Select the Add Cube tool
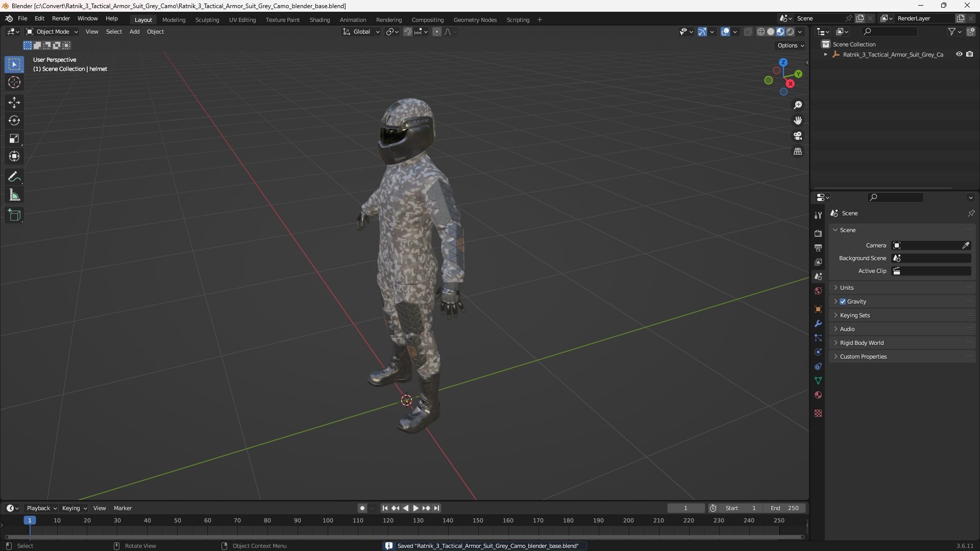The height and width of the screenshot is (551, 980). coord(14,215)
